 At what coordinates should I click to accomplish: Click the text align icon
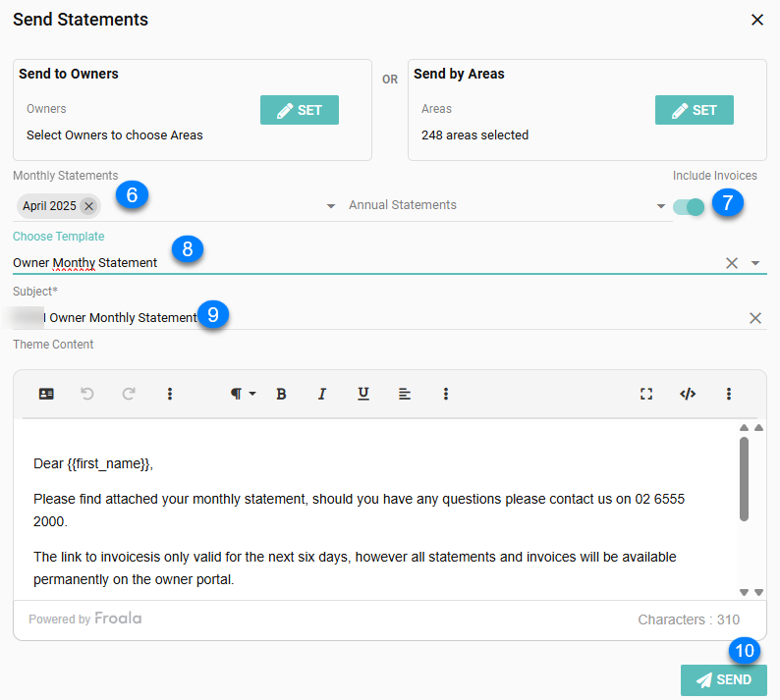[x=405, y=394]
